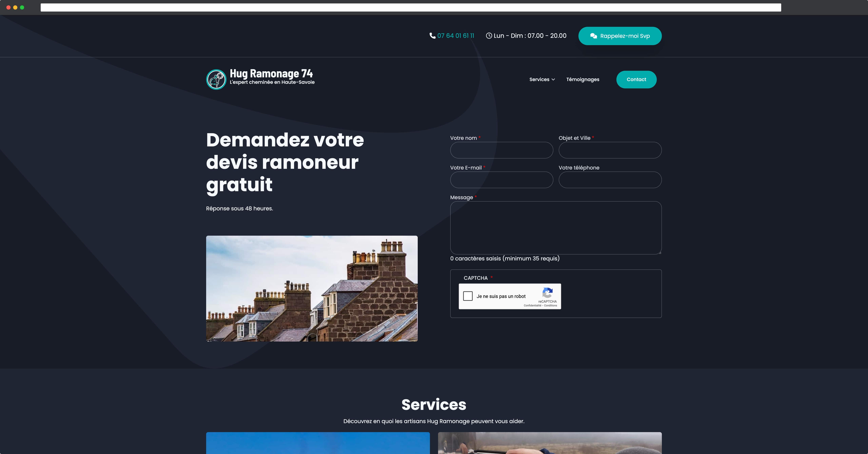The image size is (868, 454).
Task: Click into the Votre E-mail field
Action: [501, 180]
